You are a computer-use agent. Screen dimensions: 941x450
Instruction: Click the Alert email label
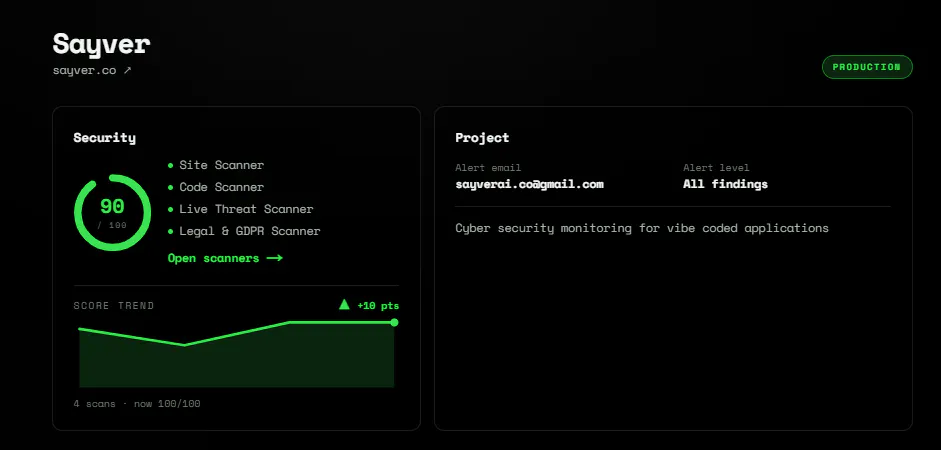pyautogui.click(x=488, y=168)
